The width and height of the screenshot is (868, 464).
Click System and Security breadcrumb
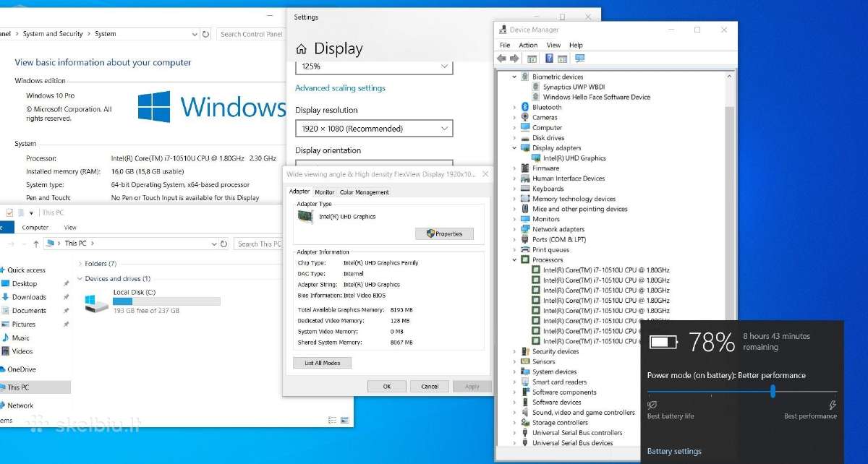(x=53, y=34)
